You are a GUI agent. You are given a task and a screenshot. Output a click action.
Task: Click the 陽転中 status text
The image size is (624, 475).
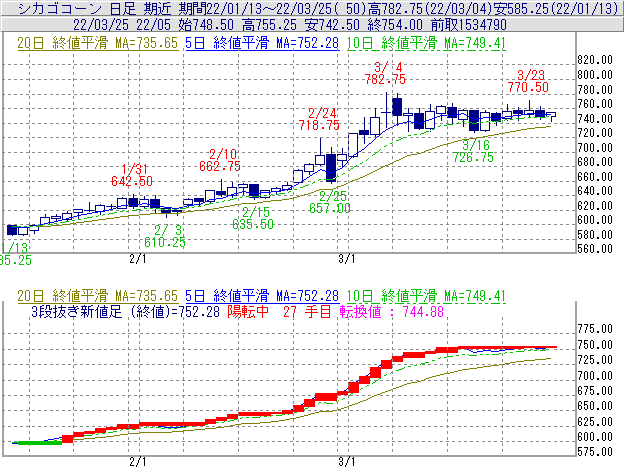pos(248,312)
